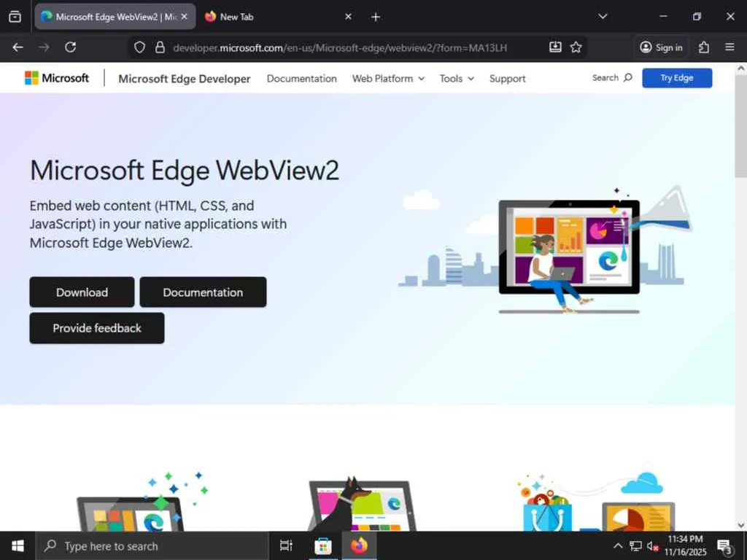Click the scrollbar up arrow
747x560 pixels.
(x=741, y=68)
